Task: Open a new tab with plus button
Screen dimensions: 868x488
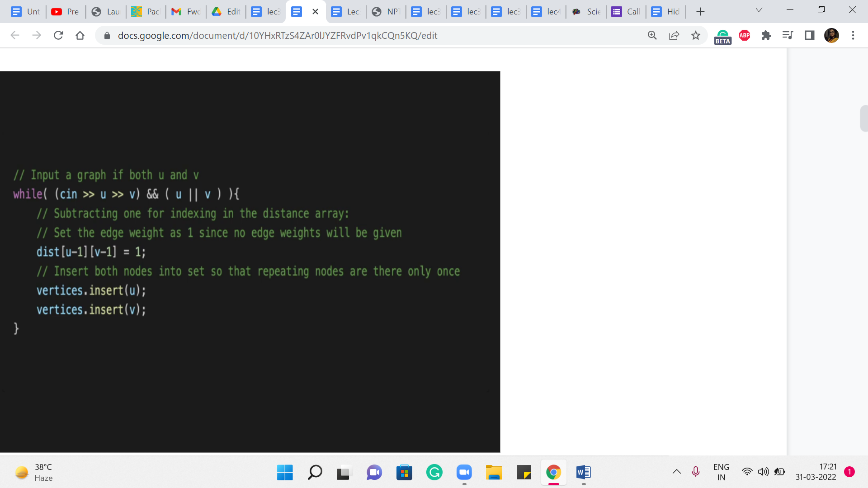Action: click(700, 12)
